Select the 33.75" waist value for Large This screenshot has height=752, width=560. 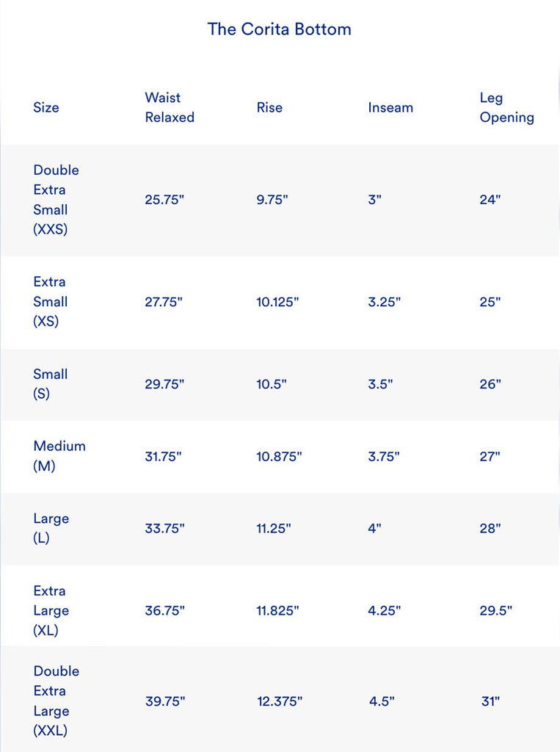(x=164, y=528)
